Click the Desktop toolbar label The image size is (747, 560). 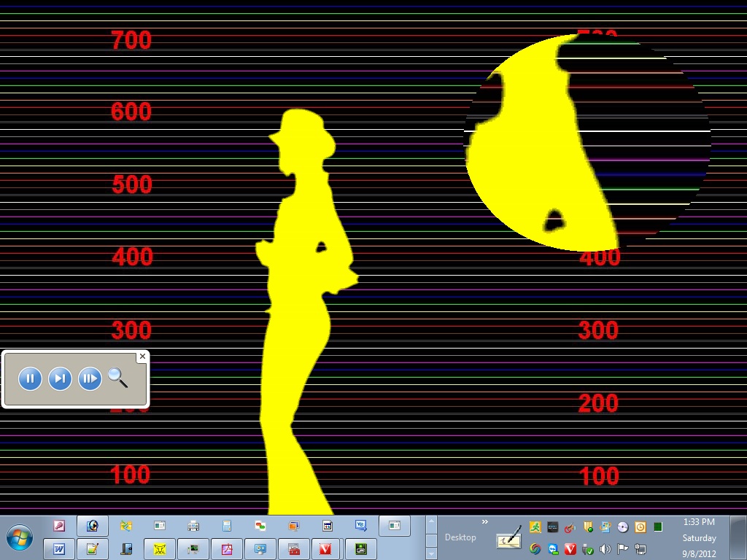point(460,537)
